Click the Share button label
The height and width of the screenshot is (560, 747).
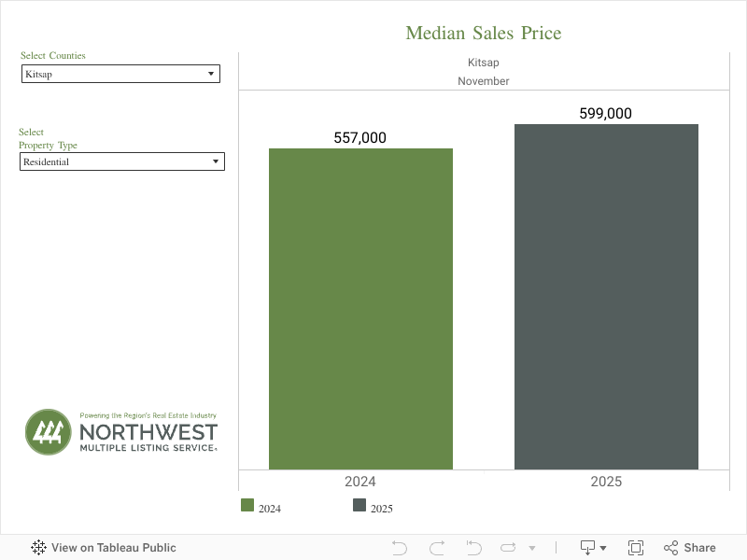click(x=699, y=548)
